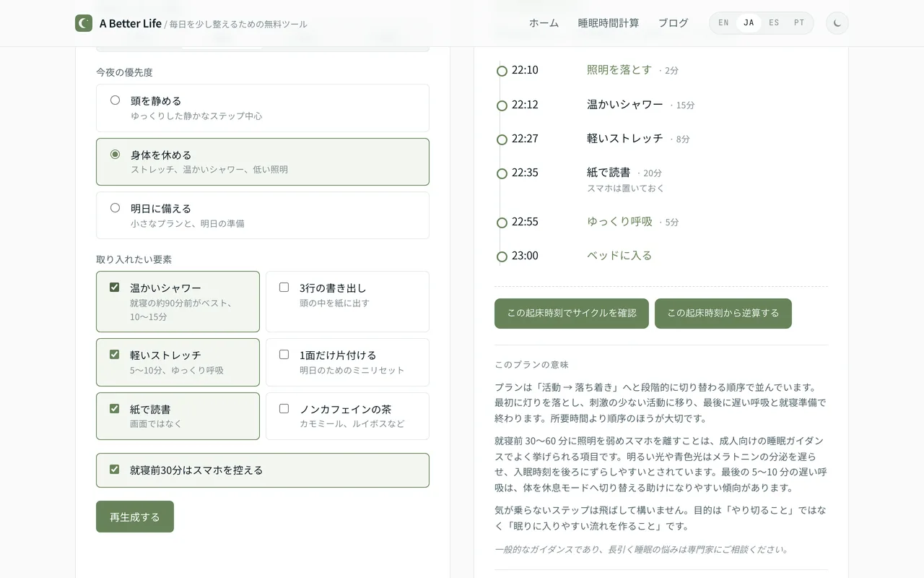924x578 pixels.
Task: Select 明日に備える radio option
Action: coord(115,208)
